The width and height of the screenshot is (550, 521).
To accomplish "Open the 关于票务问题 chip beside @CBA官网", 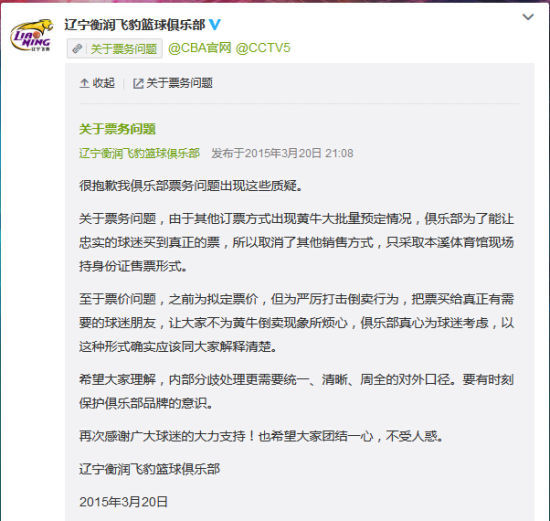I will [x=115, y=48].
